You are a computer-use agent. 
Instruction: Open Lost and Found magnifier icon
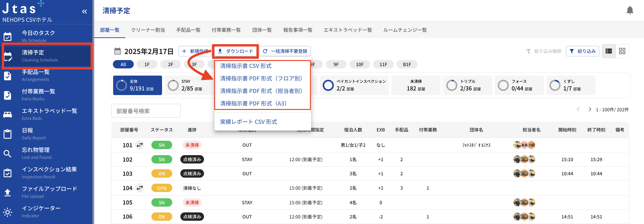7,154
